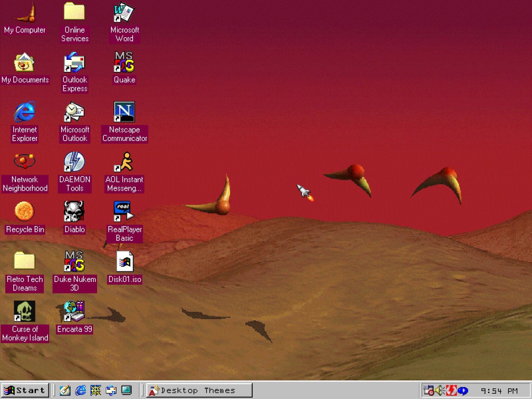Click the blue speech bubble tray icon
The width and height of the screenshot is (532, 399).
(462, 391)
